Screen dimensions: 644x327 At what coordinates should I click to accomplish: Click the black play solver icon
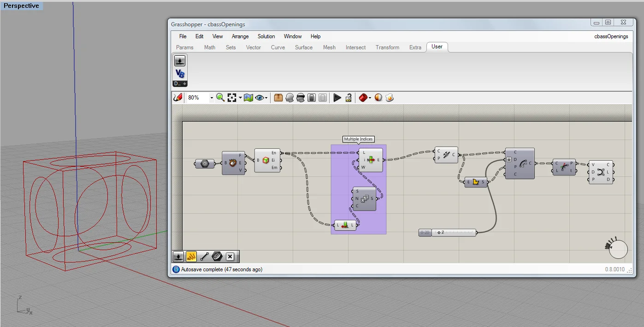[337, 98]
